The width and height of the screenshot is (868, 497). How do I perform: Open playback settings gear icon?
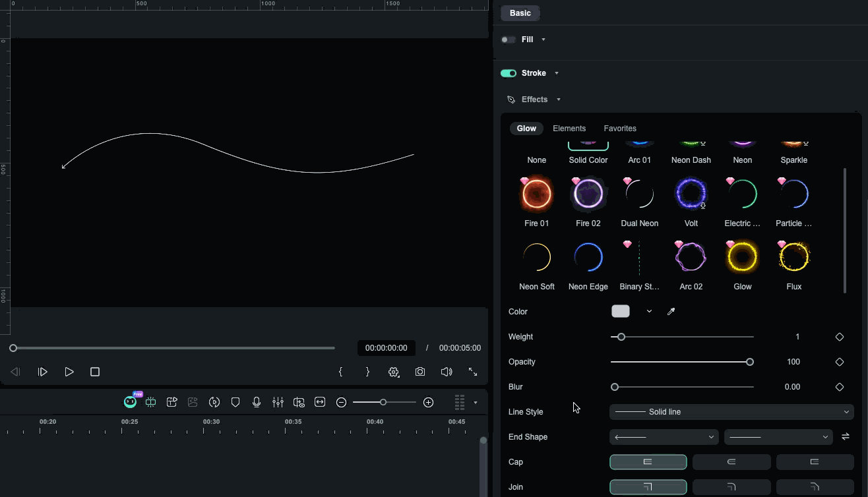point(394,372)
